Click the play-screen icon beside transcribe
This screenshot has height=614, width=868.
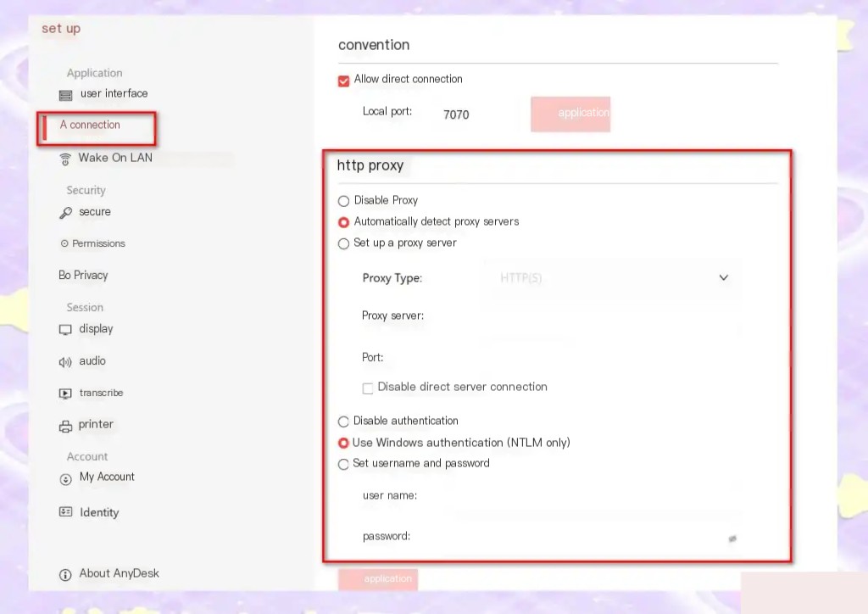[65, 394]
